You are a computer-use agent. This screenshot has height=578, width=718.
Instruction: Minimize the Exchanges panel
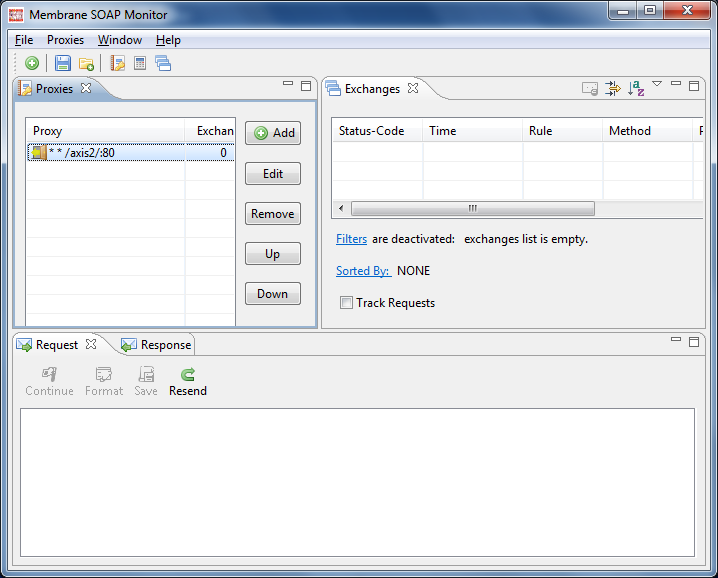676,83
